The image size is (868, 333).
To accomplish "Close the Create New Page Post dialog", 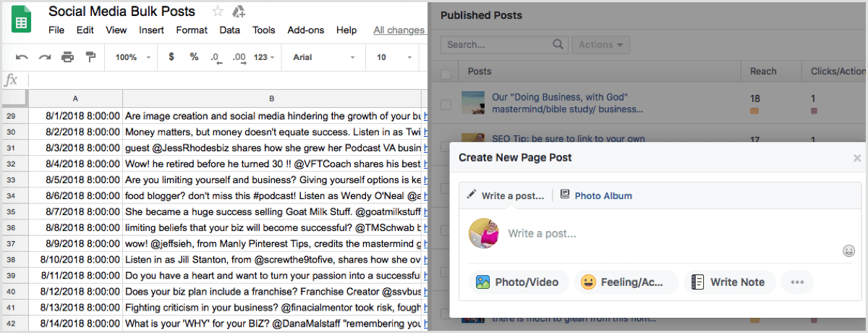I will 857,158.
